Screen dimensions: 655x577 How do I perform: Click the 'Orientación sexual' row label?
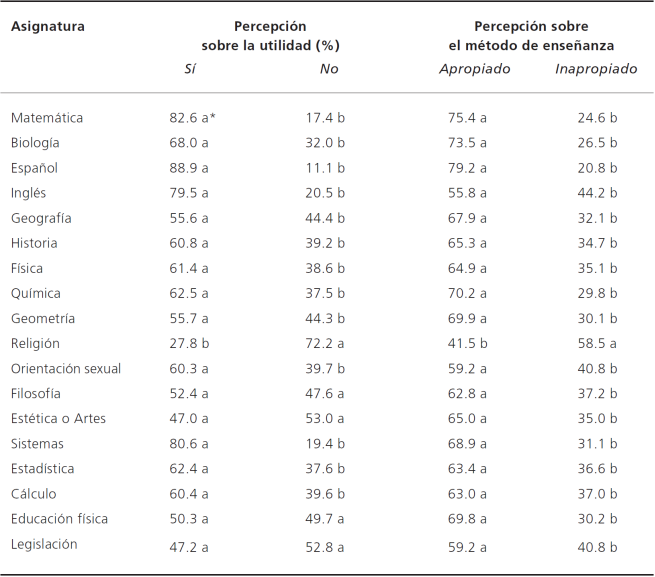pos(66,368)
